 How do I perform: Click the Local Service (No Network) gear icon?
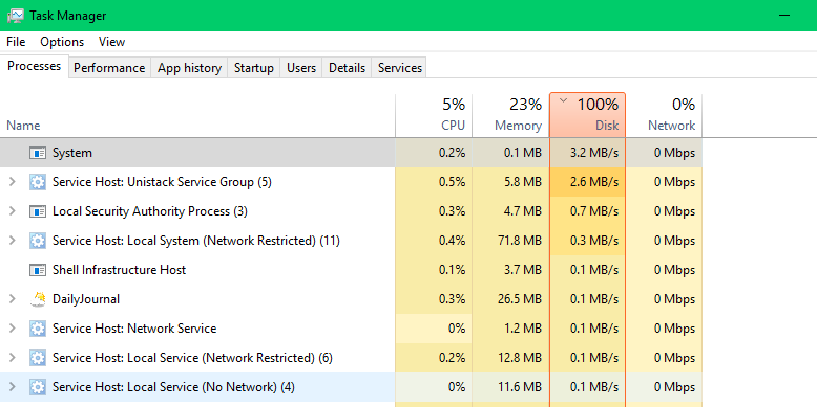pos(37,387)
